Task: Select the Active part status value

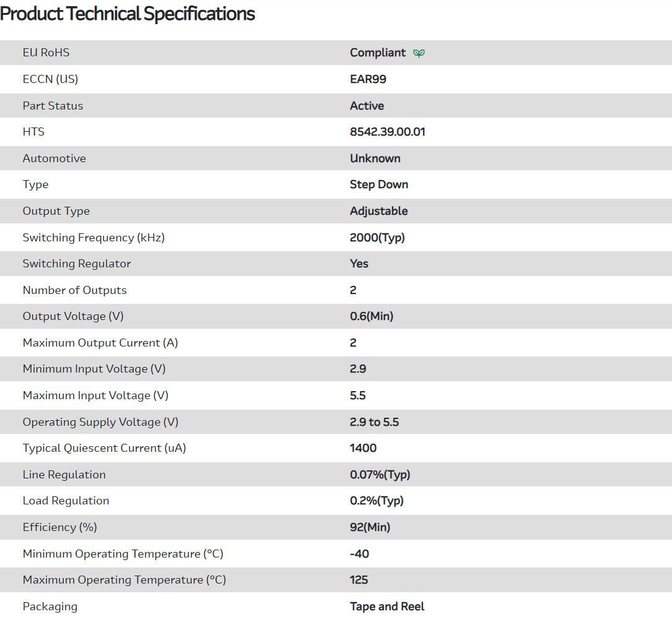Action: (367, 106)
